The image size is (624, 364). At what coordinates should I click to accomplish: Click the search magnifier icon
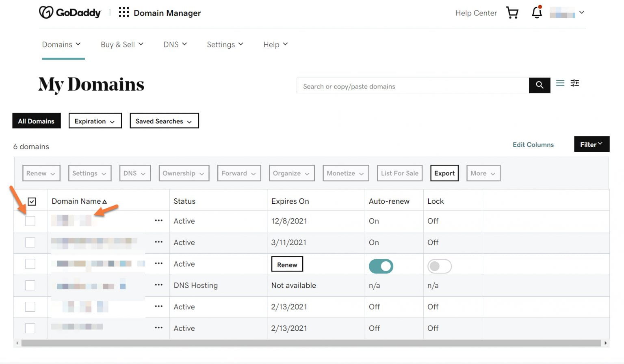click(x=539, y=85)
